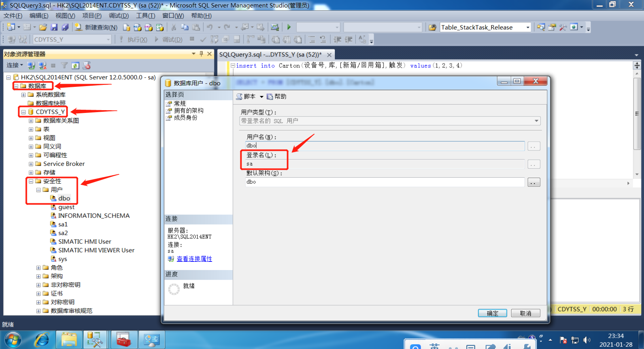Select the 常规 page in dialog
This screenshot has width=644, height=349.
pos(179,103)
